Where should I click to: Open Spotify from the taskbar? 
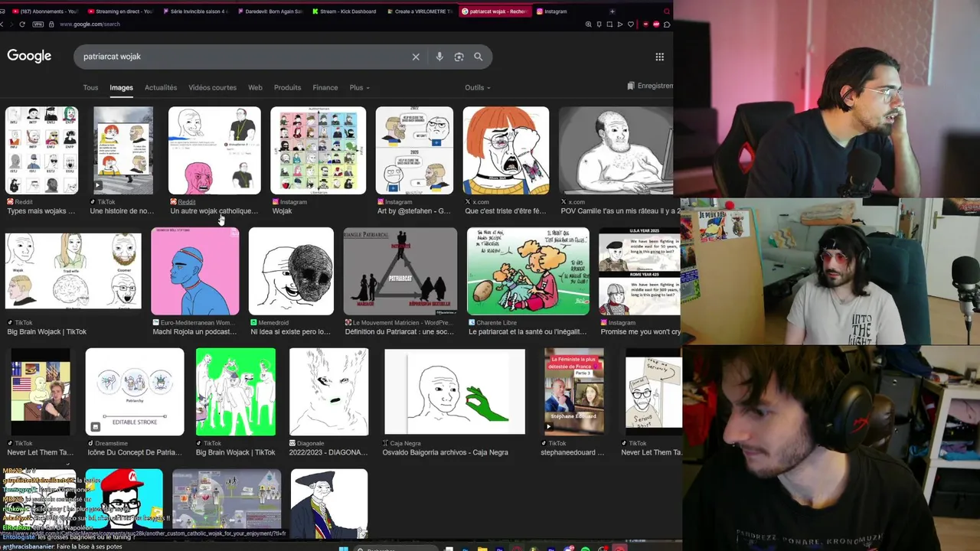[x=586, y=548]
